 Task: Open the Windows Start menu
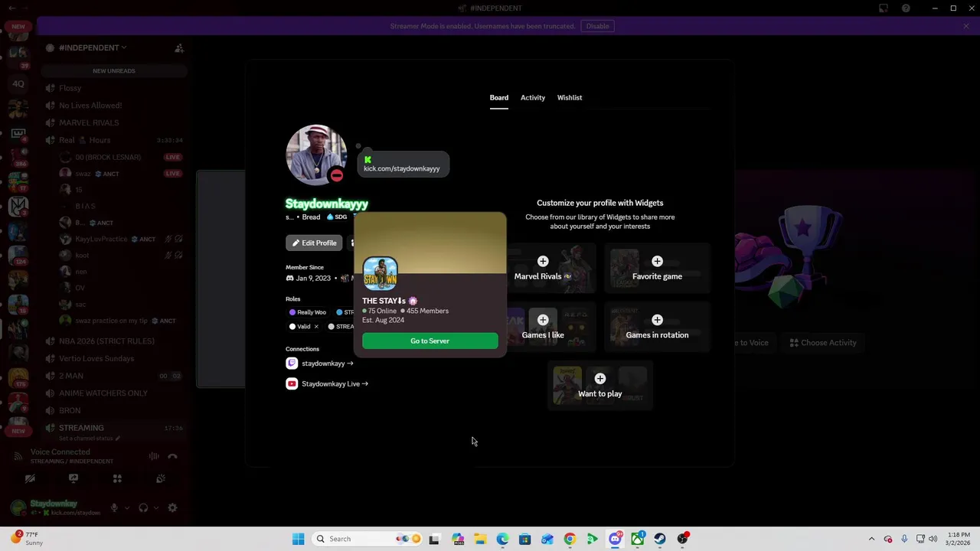click(x=298, y=539)
